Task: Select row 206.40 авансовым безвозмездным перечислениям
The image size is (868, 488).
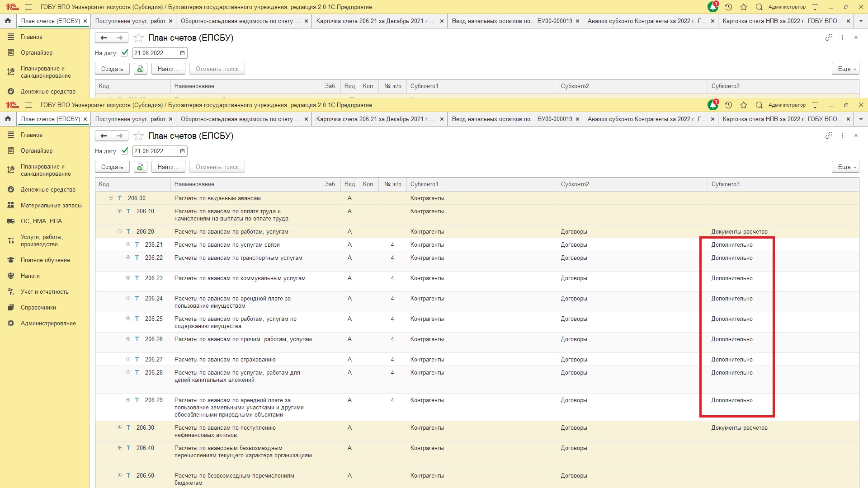Action: pyautogui.click(x=243, y=451)
